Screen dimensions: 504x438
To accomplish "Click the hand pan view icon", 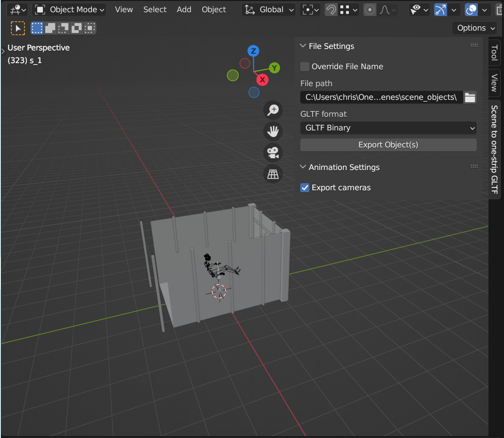I will pyautogui.click(x=273, y=131).
